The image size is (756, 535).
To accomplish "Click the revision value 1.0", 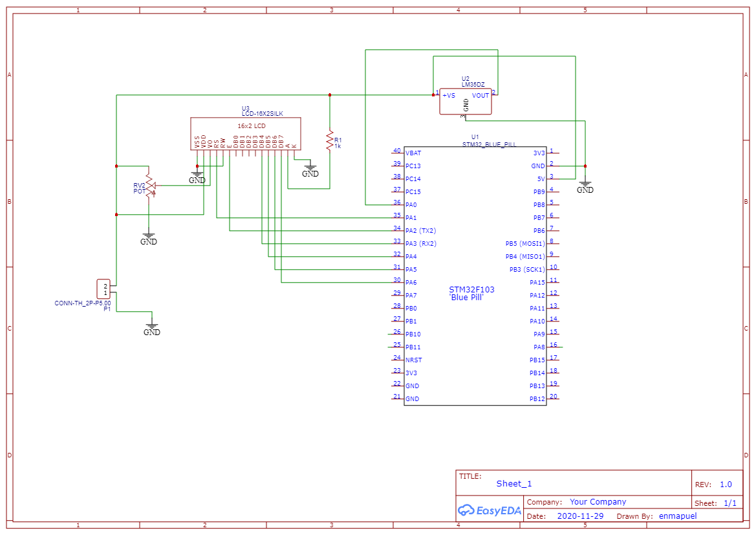I will point(728,483).
